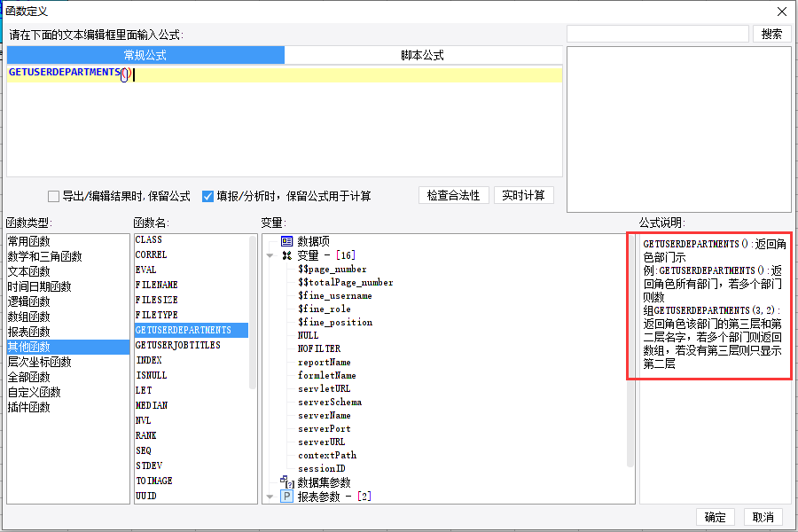The width and height of the screenshot is (798, 532).
Task: Click the 报表参数 P icon
Action: click(287, 497)
